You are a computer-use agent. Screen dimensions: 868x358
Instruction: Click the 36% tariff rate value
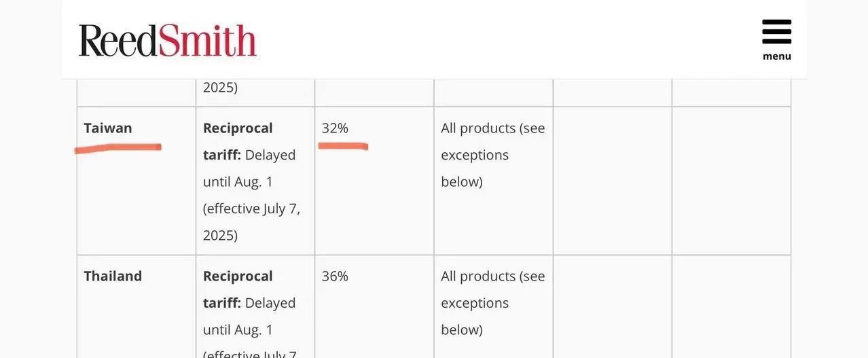335,276
